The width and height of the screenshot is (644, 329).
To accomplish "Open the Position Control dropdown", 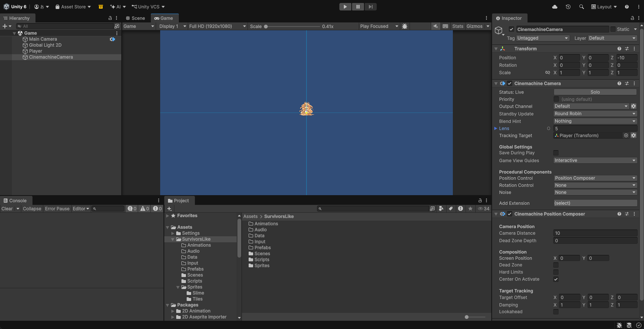I will (x=595, y=178).
